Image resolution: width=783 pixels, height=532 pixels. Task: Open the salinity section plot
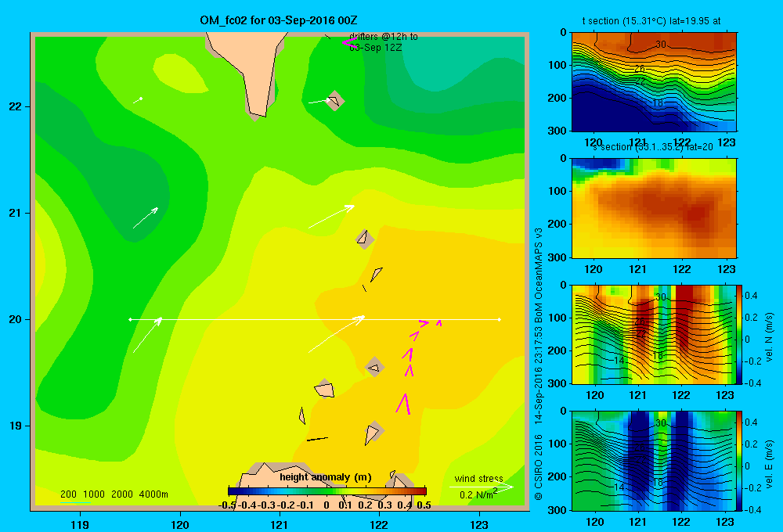coord(654,207)
